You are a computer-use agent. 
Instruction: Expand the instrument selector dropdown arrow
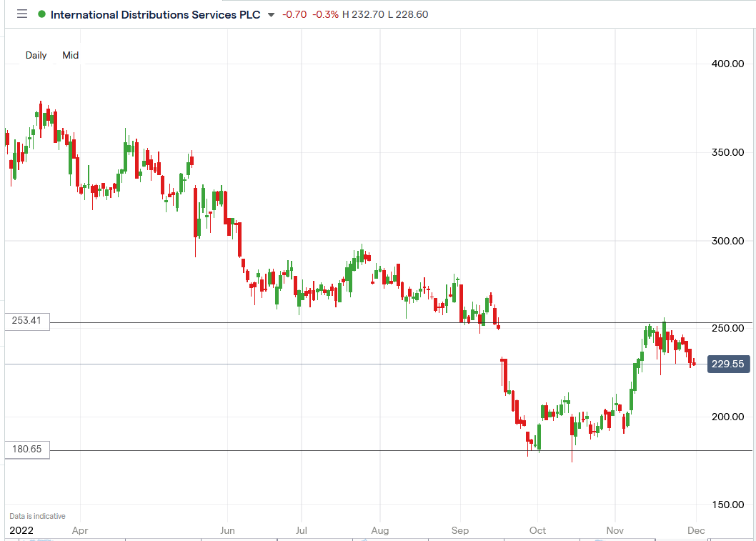271,15
